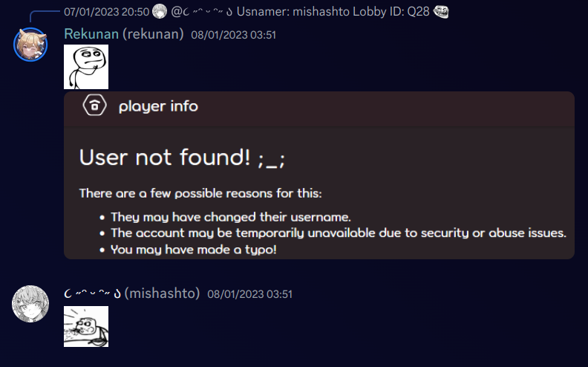Click Rekunan's cat-eared profile avatar
This screenshot has height=367, width=588.
click(30, 45)
